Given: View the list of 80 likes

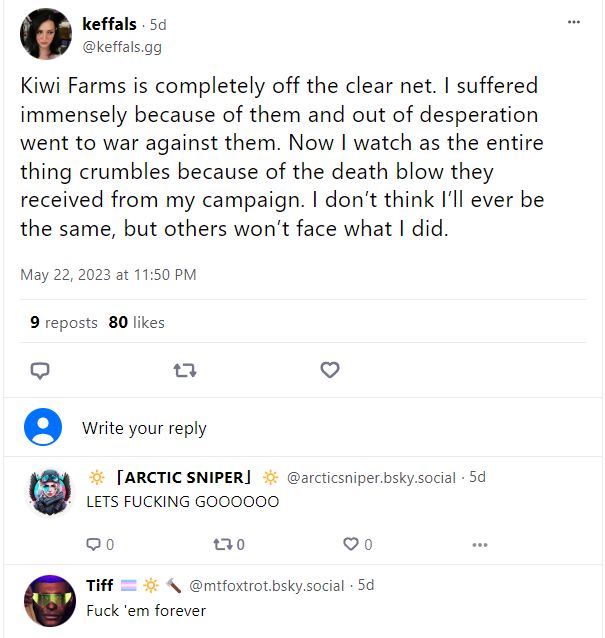Looking at the screenshot, I should coord(137,322).
